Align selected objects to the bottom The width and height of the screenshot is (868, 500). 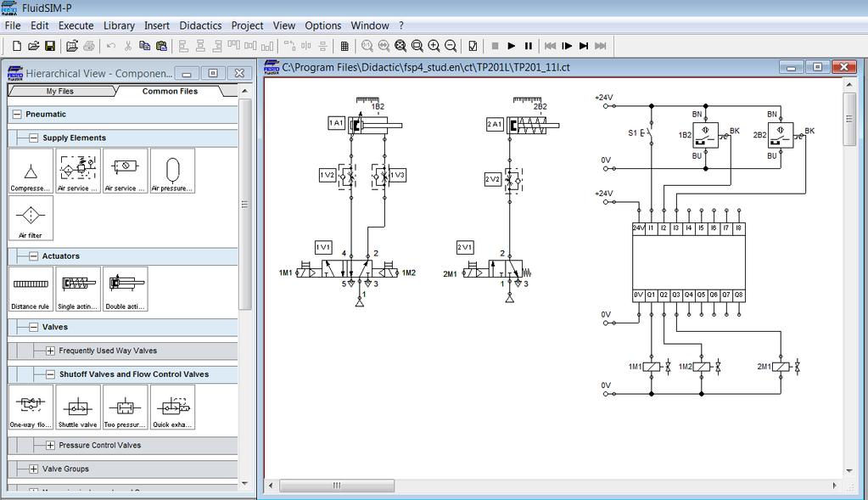[x=267, y=46]
